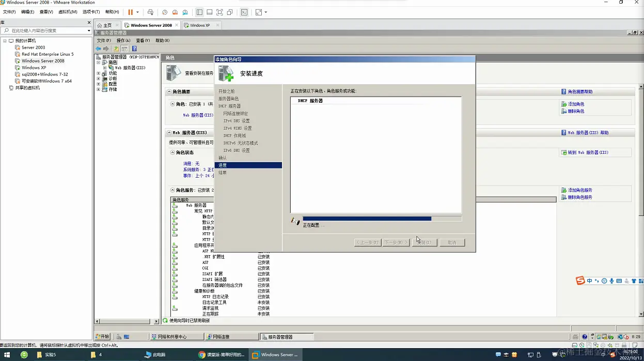Collapse the 角色状态 section

[x=173, y=152]
